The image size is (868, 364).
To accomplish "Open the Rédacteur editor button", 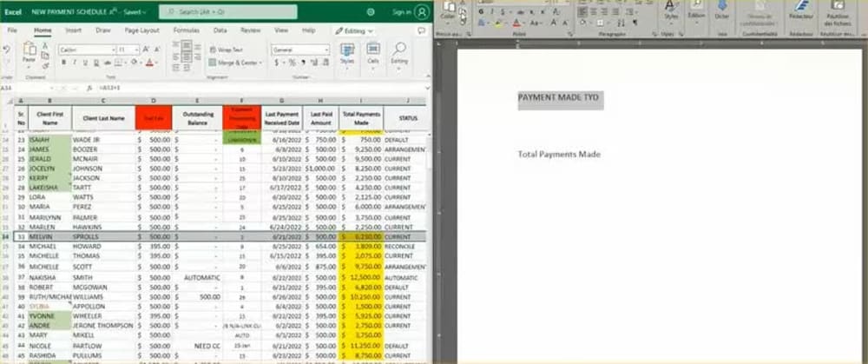I will pyautogui.click(x=800, y=10).
